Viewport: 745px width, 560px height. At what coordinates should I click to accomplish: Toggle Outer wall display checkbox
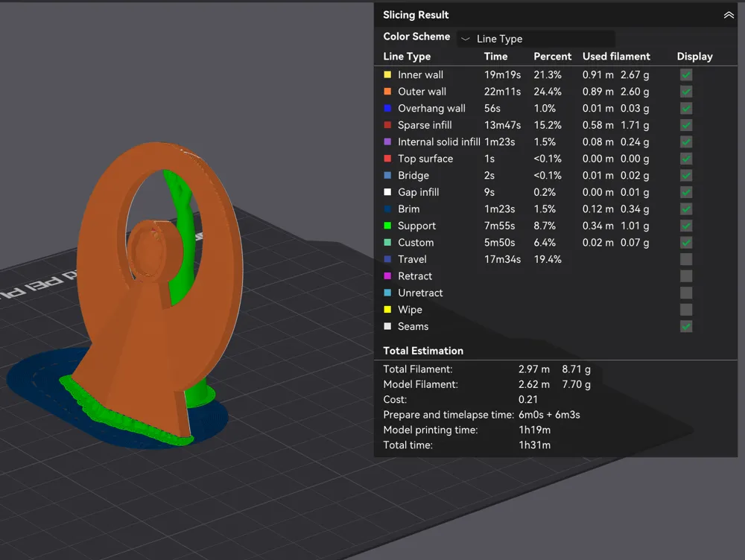[685, 92]
